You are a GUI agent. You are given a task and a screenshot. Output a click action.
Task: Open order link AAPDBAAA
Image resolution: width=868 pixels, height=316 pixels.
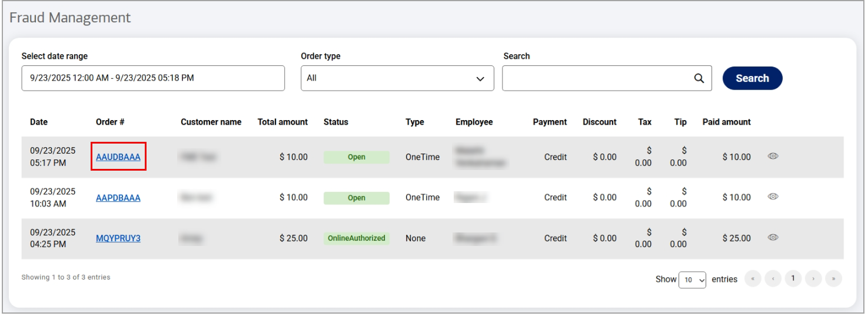tap(118, 198)
